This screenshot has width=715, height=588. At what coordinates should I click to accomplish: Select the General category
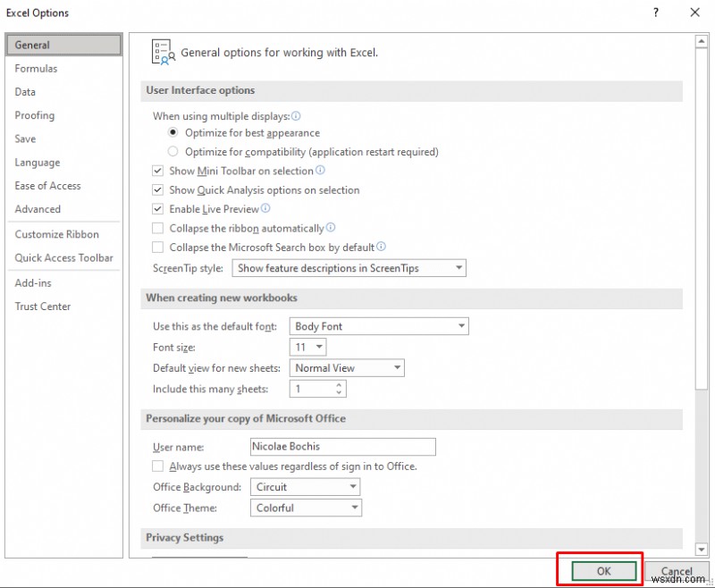63,45
